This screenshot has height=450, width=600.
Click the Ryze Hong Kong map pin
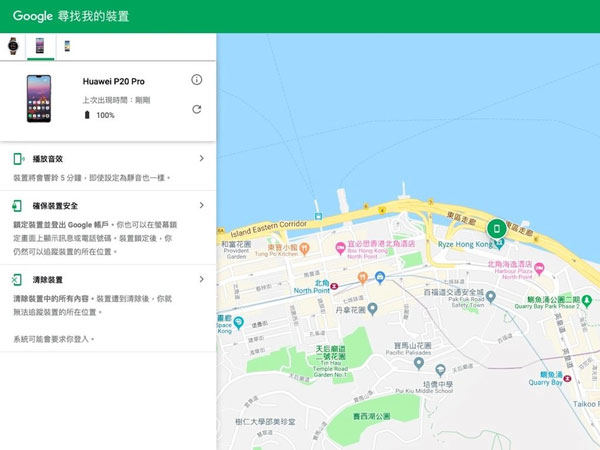(499, 244)
